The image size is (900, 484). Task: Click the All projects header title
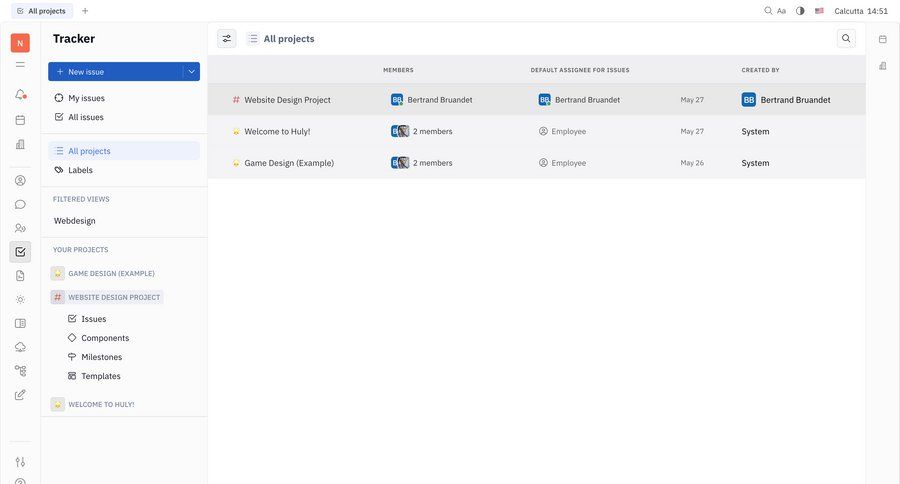pyautogui.click(x=289, y=38)
